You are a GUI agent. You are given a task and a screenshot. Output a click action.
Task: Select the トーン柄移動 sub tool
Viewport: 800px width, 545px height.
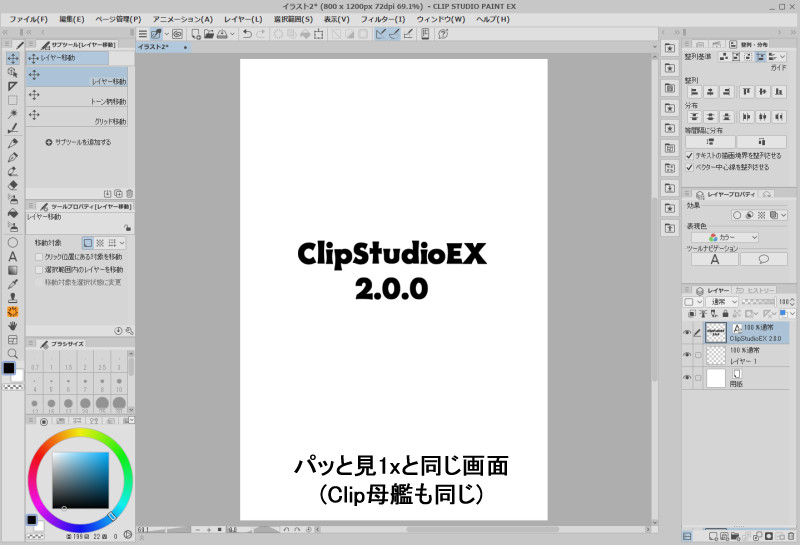(77, 97)
